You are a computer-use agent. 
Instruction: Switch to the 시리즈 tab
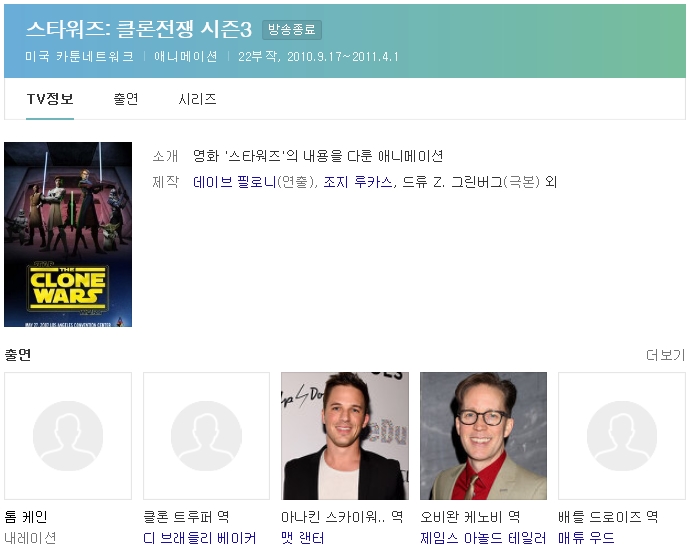point(197,99)
